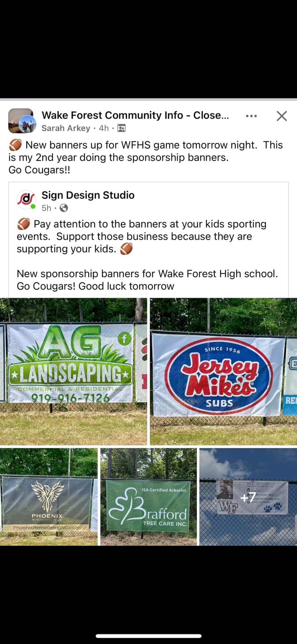Open the Sign Design Studio page name

(88, 195)
